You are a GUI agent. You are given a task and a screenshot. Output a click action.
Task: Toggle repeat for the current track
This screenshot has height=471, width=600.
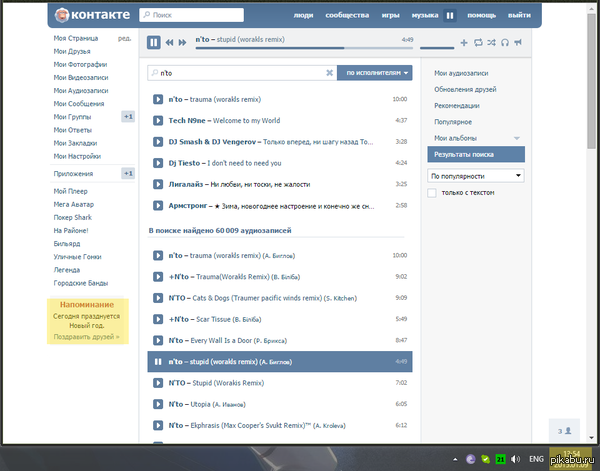point(477,43)
